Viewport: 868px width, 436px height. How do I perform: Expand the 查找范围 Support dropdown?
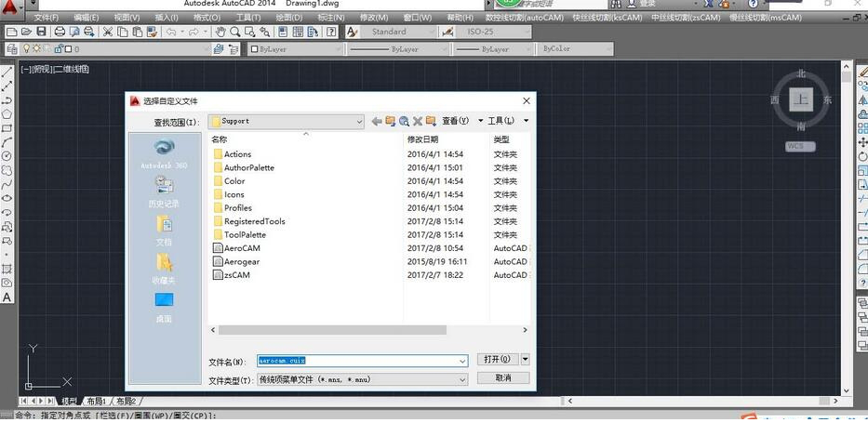[359, 121]
